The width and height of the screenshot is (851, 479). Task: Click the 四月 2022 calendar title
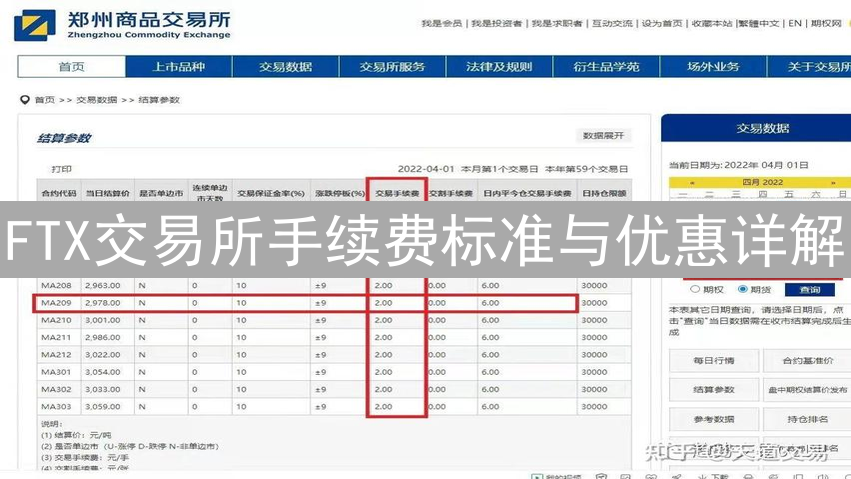pyautogui.click(x=763, y=183)
